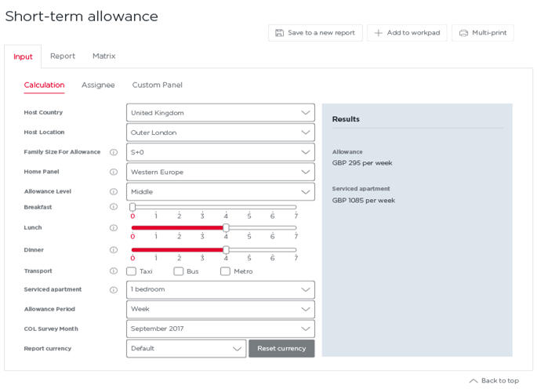Open the Host Country dropdown
Screen dimensions: 537x392
point(220,113)
